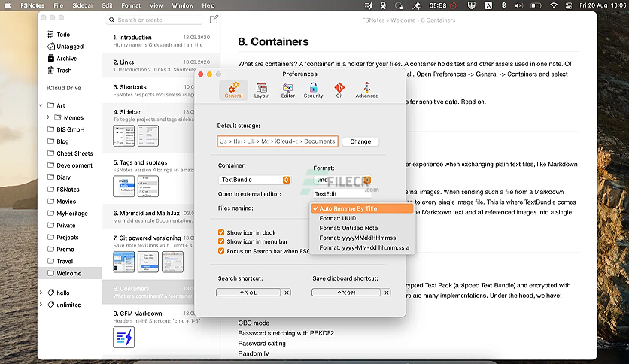This screenshot has width=629, height=364.
Task: Click the Art folder icon
Action: (x=50, y=105)
